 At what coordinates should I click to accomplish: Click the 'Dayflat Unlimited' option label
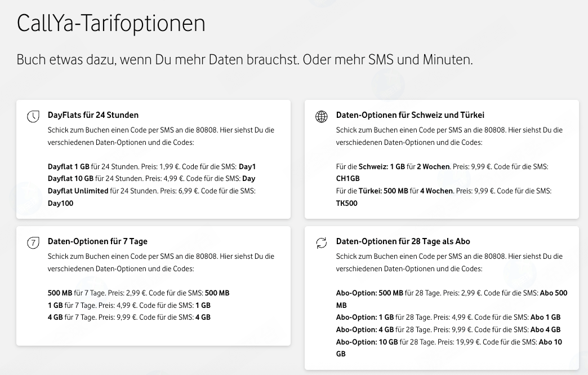pos(78,191)
